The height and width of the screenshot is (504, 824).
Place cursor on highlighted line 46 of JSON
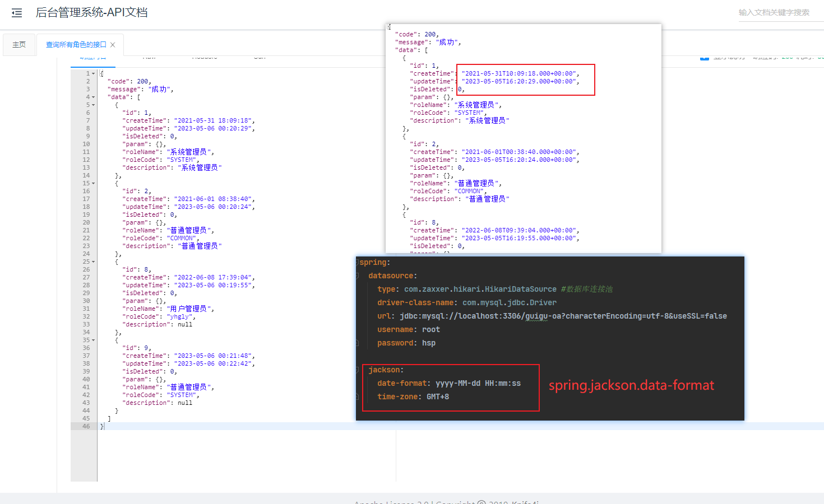[224, 426]
